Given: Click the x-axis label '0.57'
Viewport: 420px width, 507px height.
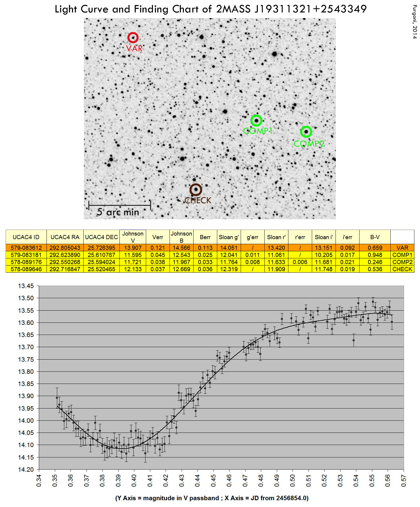Looking at the screenshot, I should 403,480.
